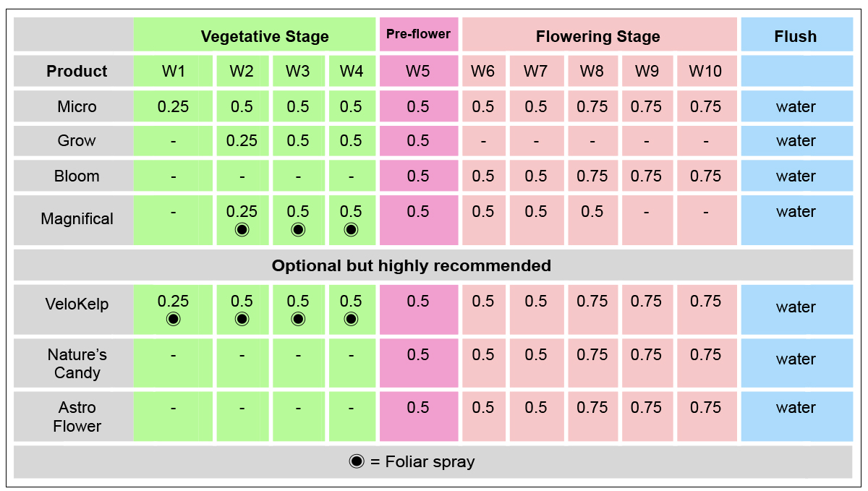Image resolution: width=868 pixels, height=491 pixels.
Task: Click the Pre-flower stage header
Action: tap(418, 34)
